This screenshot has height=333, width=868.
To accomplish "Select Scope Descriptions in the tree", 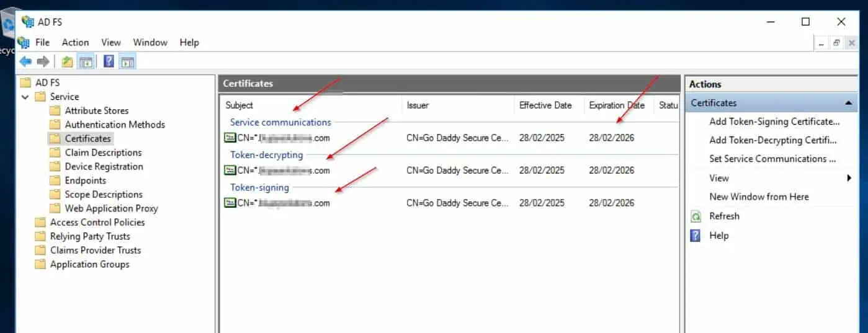I will [104, 194].
